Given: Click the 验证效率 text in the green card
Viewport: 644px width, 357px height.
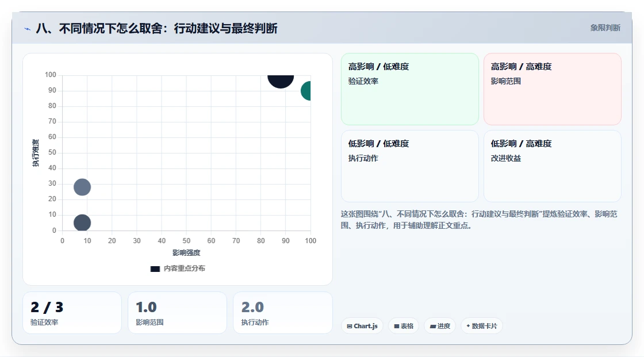Looking at the screenshot, I should click(x=363, y=81).
